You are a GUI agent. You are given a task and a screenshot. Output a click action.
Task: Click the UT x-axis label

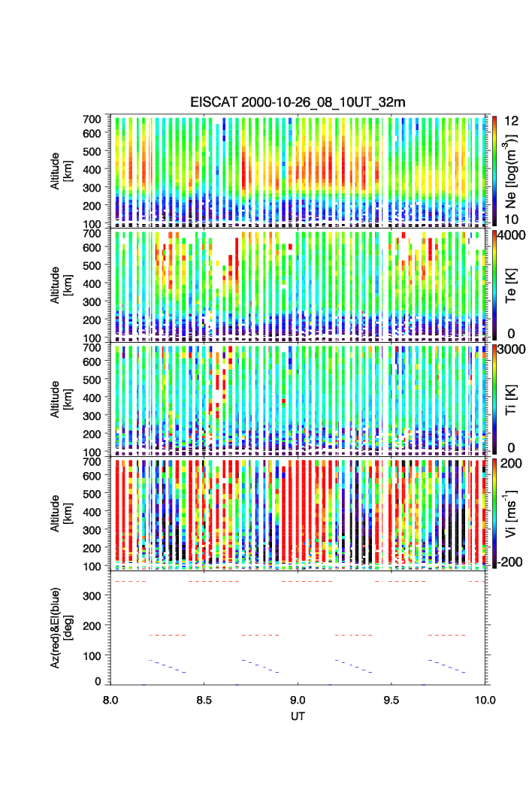click(x=298, y=716)
